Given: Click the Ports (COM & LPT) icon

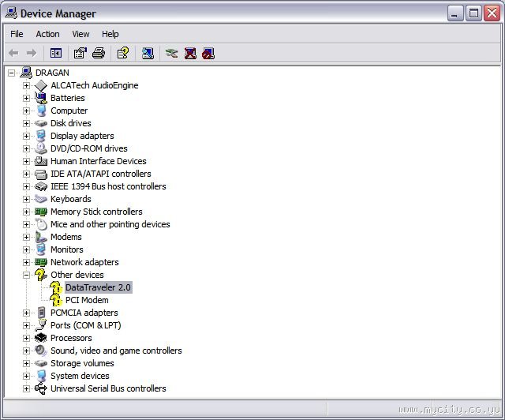Looking at the screenshot, I should pyautogui.click(x=41, y=325).
